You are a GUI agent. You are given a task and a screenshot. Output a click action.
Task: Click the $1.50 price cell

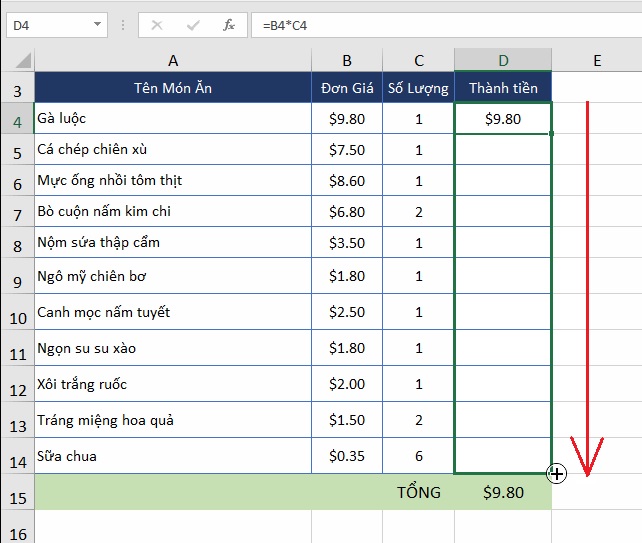[x=347, y=420]
